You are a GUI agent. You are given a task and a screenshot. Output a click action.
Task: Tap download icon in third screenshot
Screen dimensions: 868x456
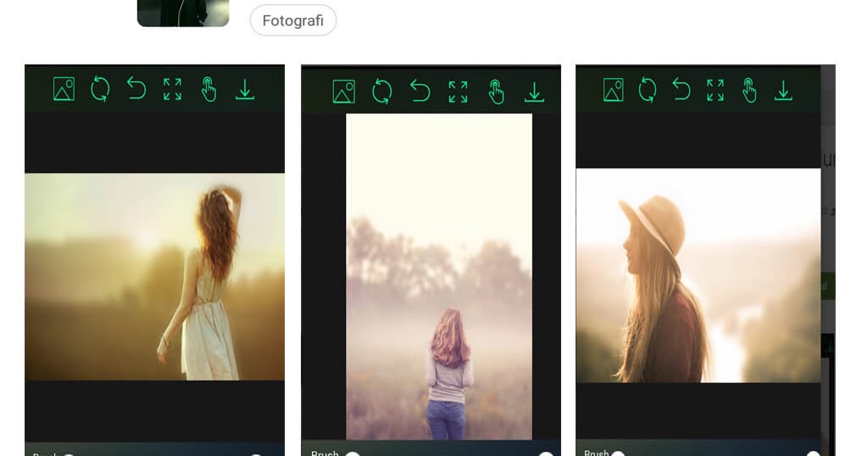click(x=783, y=91)
